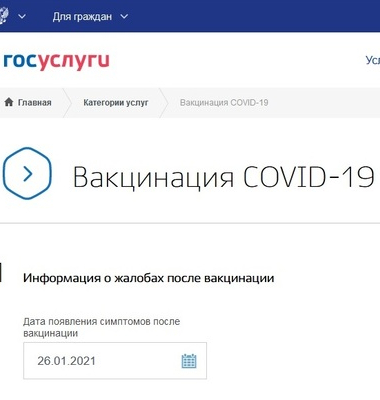Select the 'Вакцинация COVID-19' breadcrumb

224,102
